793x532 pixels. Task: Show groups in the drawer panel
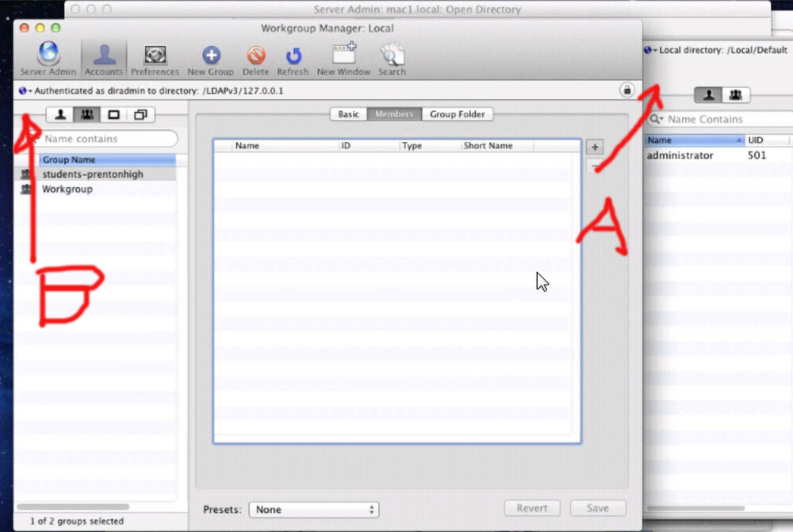click(x=735, y=95)
